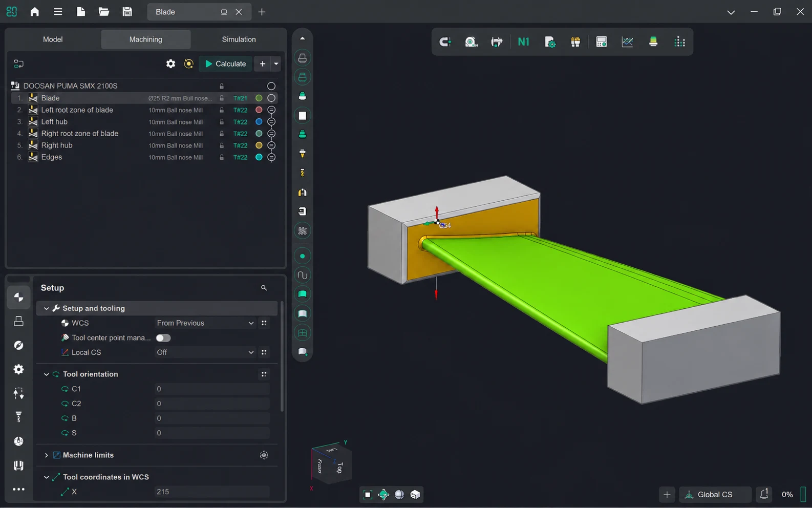812x508 pixels.
Task: Click the blue color dot for Left hub
Action: (x=259, y=122)
